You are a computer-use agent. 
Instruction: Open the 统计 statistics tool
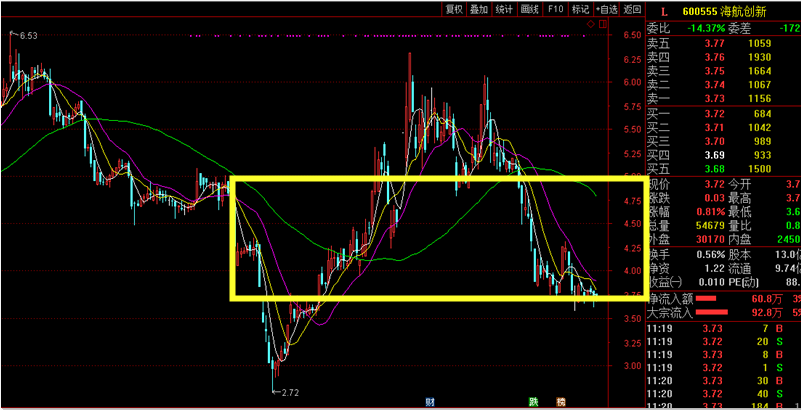coord(505,10)
